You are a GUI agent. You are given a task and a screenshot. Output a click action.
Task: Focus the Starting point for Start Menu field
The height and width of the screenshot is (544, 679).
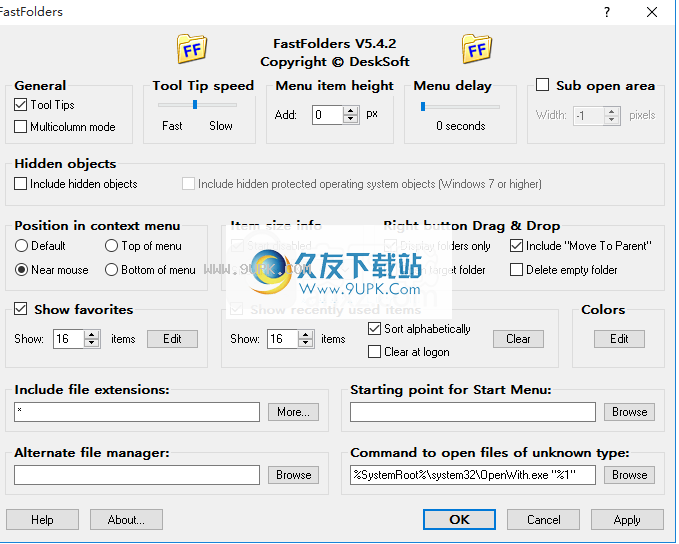click(x=473, y=411)
